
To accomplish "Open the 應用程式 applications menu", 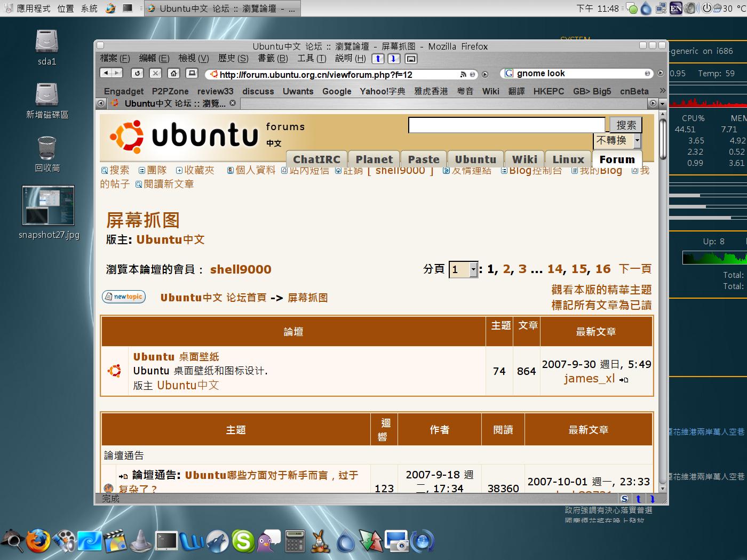I will tap(33, 8).
